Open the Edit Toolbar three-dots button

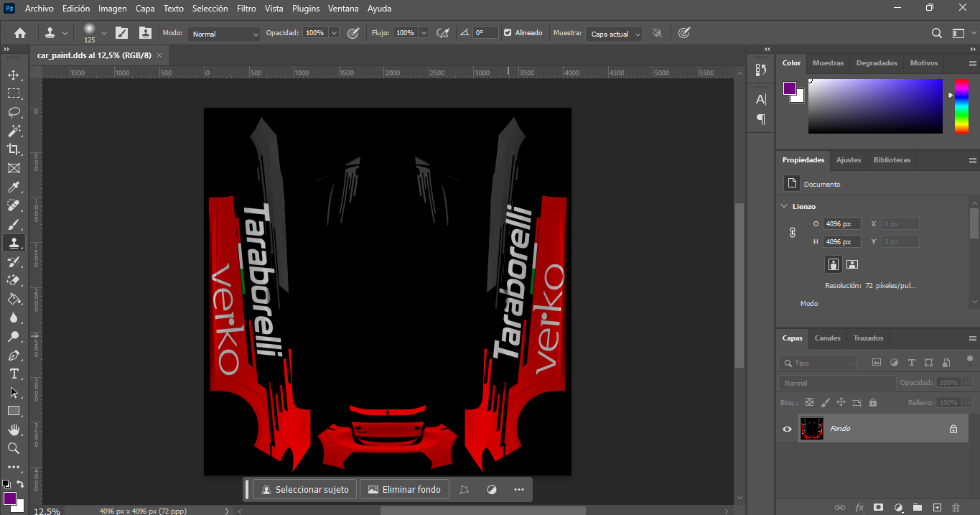[x=14, y=467]
